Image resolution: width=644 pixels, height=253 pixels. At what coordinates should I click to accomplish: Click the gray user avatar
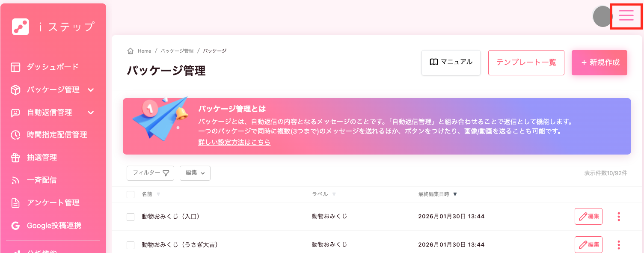[x=602, y=16]
